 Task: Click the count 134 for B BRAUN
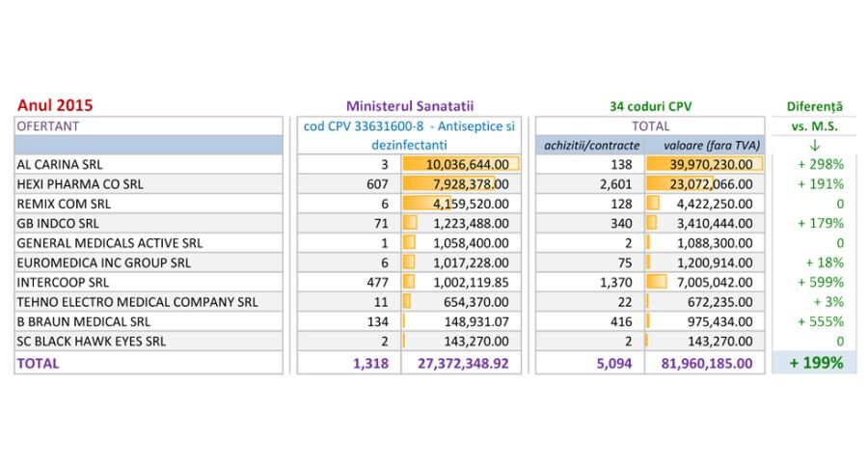pyautogui.click(x=377, y=321)
